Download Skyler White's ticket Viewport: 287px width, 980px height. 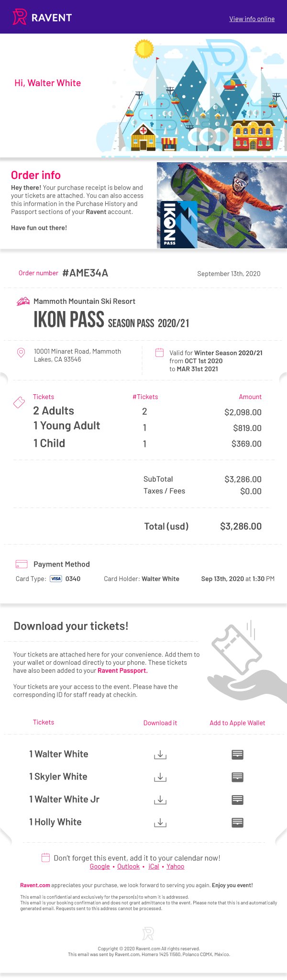(x=160, y=777)
